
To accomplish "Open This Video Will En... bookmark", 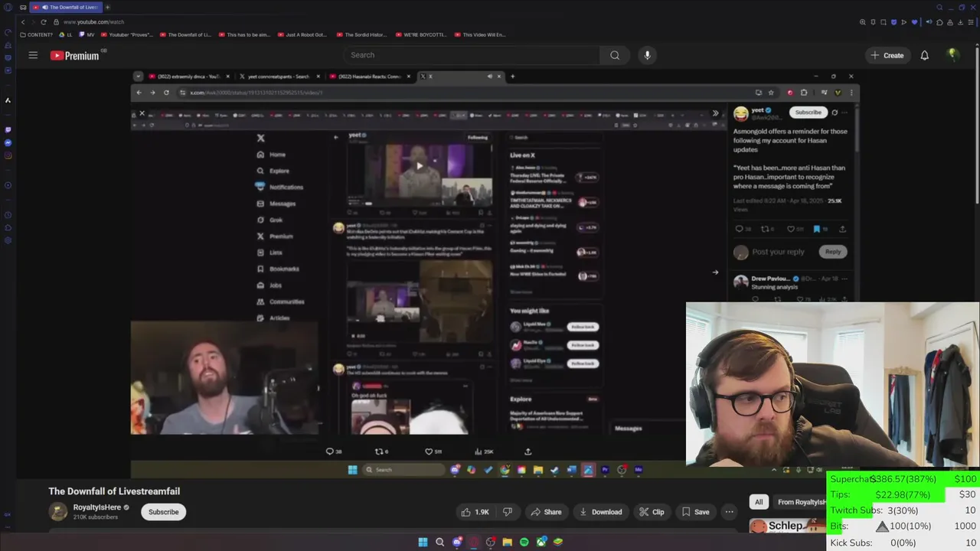I will click(479, 34).
